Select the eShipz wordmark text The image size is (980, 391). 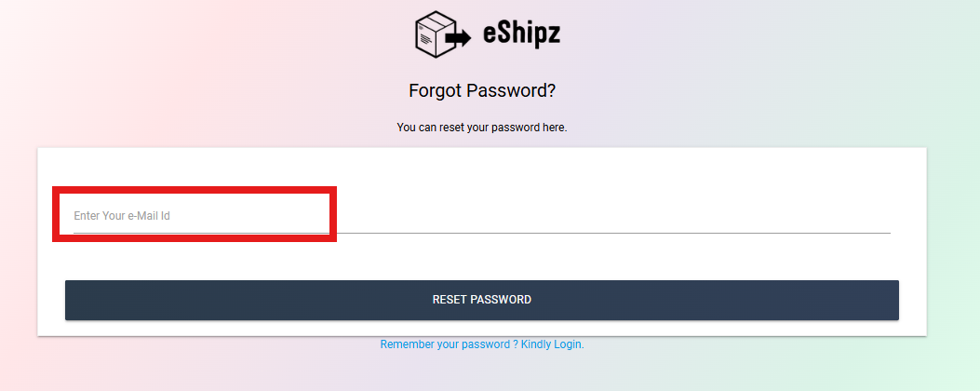click(521, 34)
